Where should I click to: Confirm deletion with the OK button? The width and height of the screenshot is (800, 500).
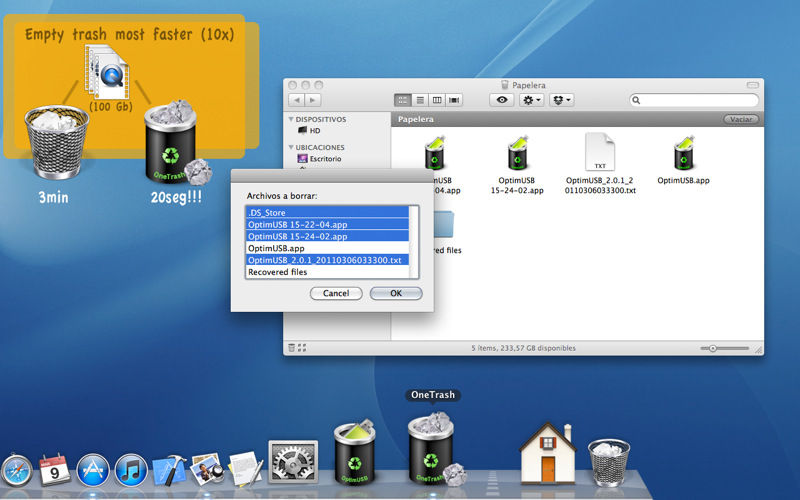[x=396, y=293]
